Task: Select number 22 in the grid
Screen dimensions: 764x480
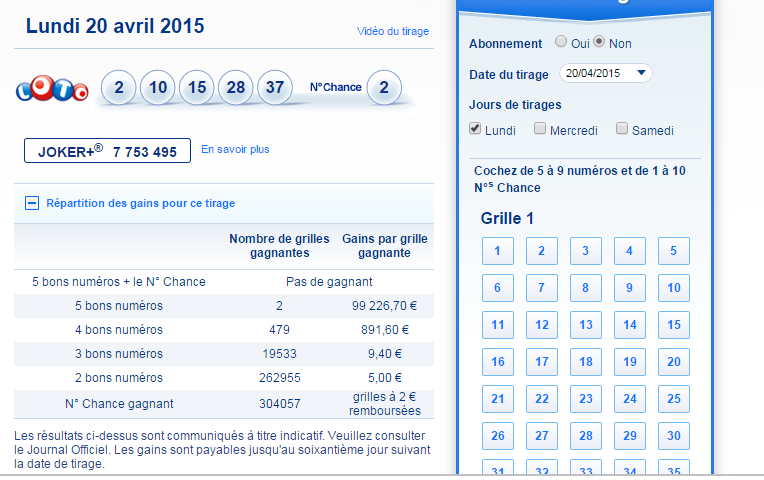Action: 541,399
